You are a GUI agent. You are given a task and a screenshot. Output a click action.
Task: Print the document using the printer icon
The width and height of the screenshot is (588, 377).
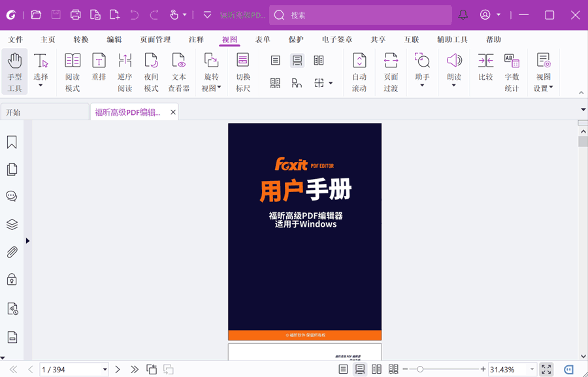coord(75,15)
